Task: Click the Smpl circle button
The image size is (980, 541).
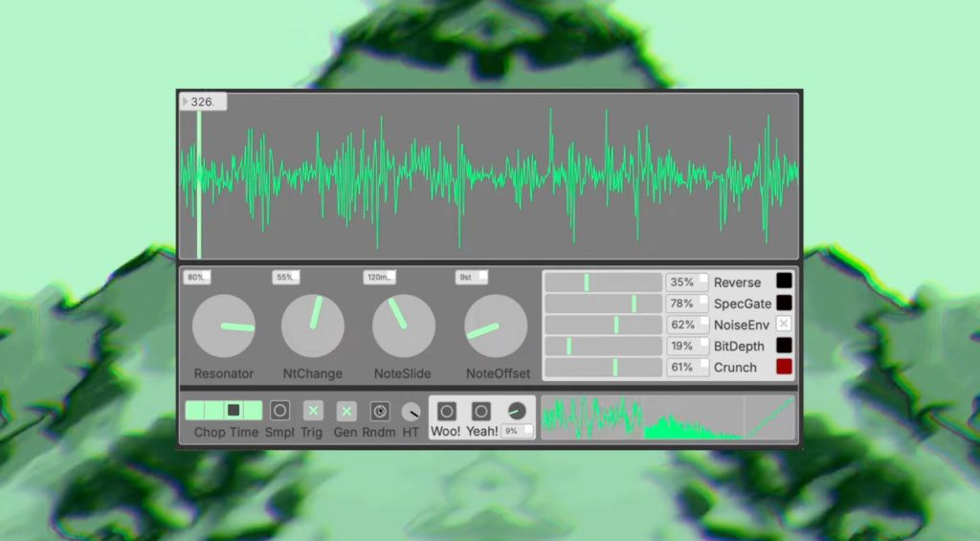Action: (x=279, y=411)
